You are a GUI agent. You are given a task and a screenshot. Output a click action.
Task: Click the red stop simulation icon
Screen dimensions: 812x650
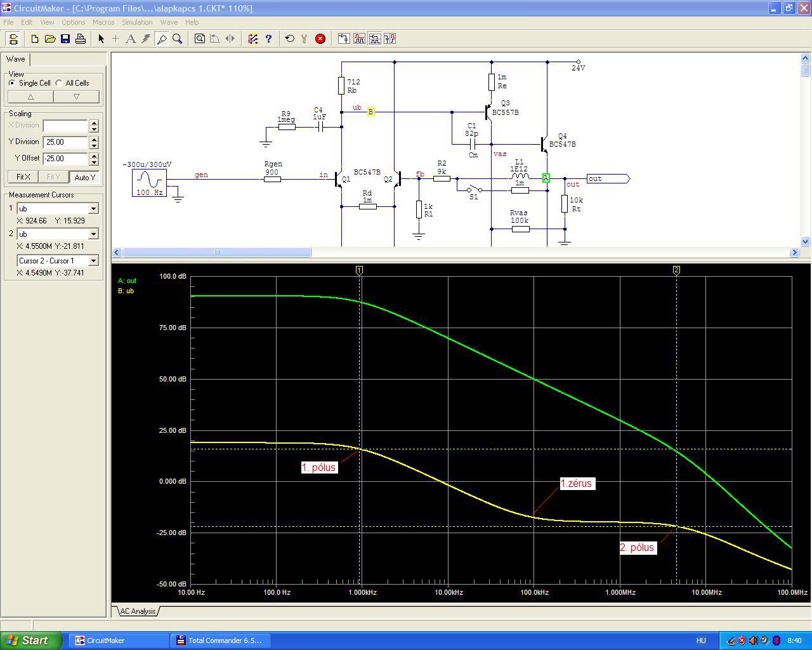coord(320,39)
